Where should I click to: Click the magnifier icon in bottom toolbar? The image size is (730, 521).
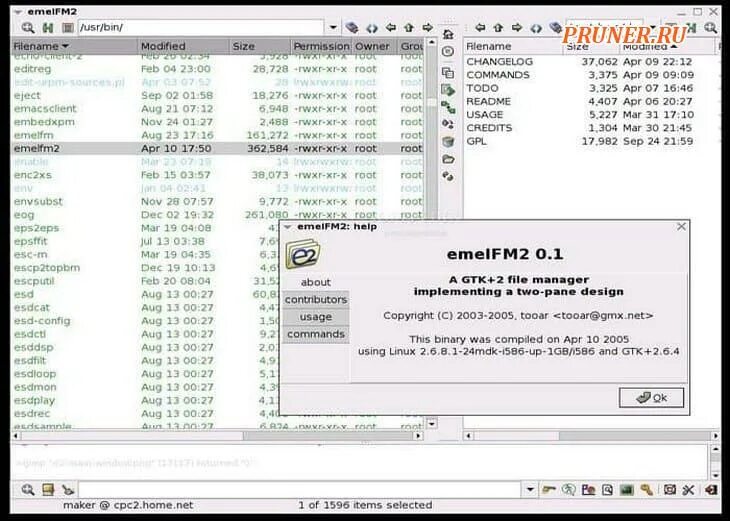pos(27,489)
